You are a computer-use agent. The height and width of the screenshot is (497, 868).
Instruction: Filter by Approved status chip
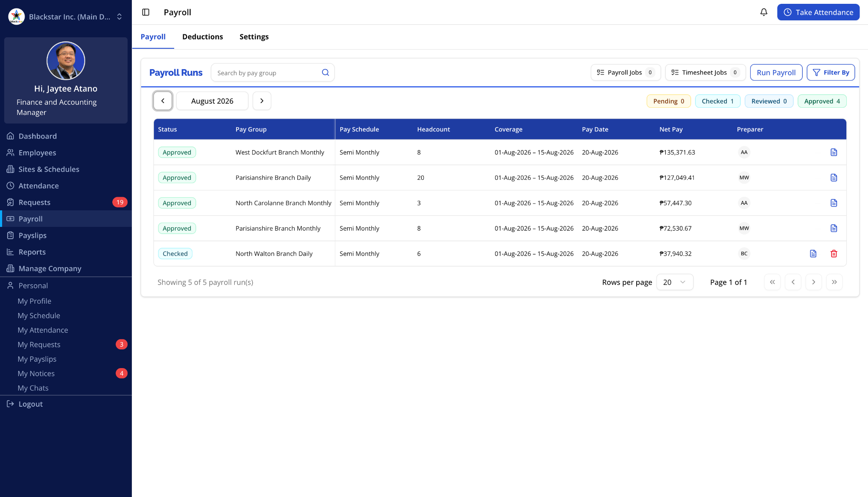pos(822,101)
